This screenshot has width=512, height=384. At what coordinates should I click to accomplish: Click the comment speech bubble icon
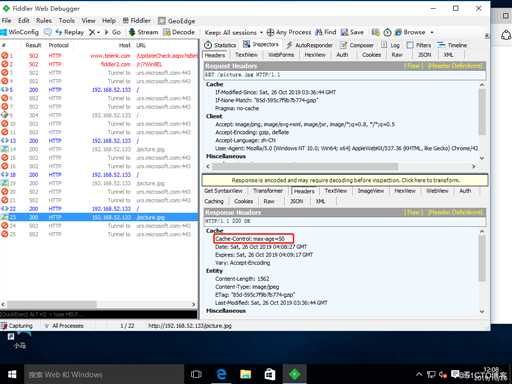(48, 32)
